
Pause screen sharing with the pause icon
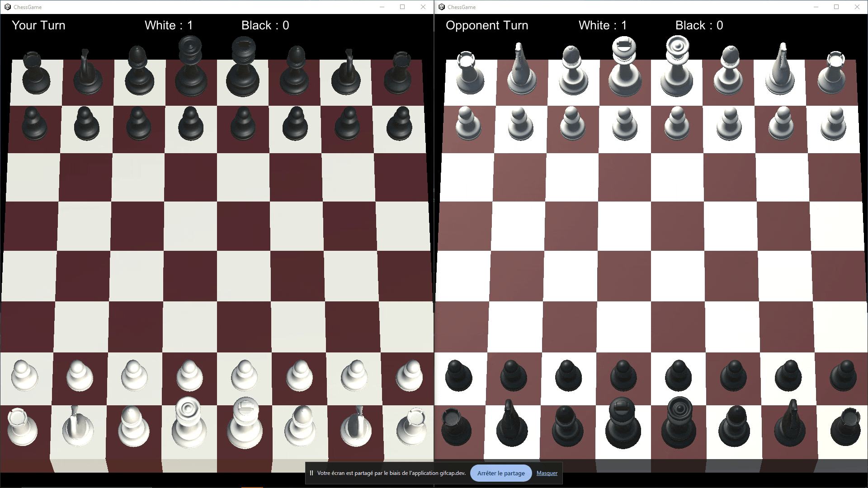311,473
